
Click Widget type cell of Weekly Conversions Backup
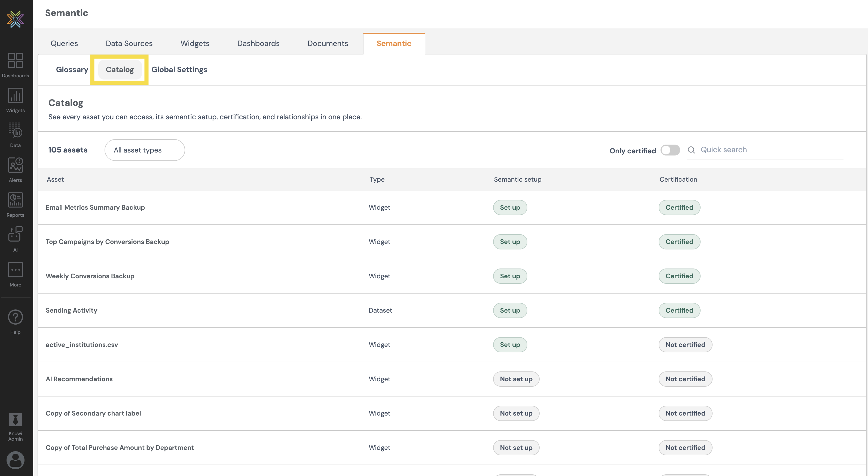point(380,276)
